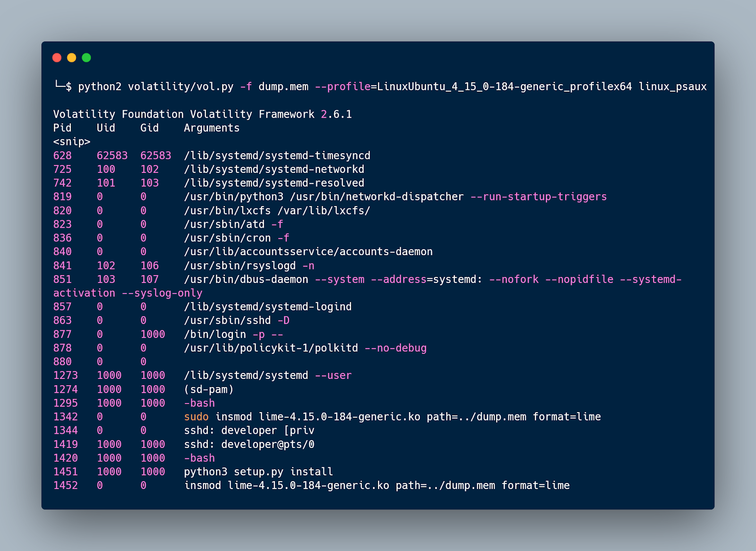This screenshot has height=551, width=756.
Task: Click the 'Volatility Foundation Volatility Framework 2.6.1' banner line
Action: [202, 114]
